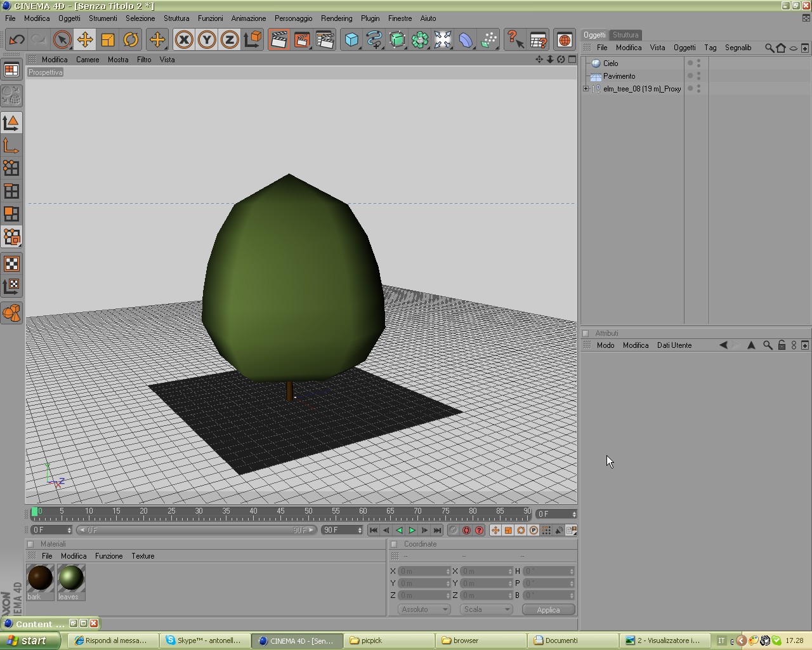Expand the elm_tree_08 (19 m)_Proxy object
812x650 pixels.
click(x=586, y=89)
